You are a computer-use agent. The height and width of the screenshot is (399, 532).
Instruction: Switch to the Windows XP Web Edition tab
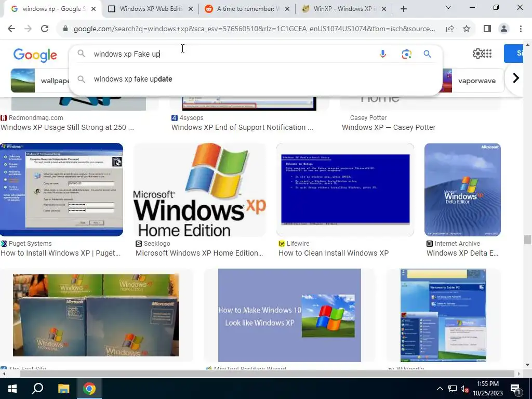tap(151, 9)
